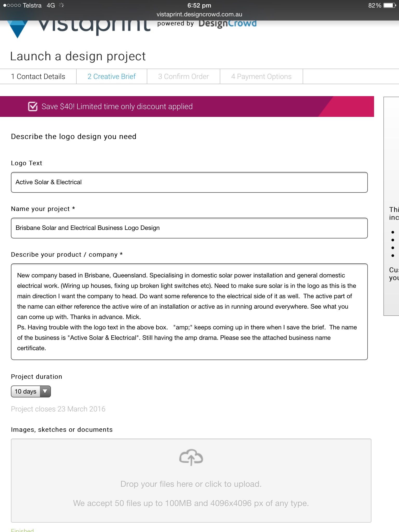The height and width of the screenshot is (532, 399).
Task: Click the DesignCrowd logo
Action: (227, 23)
